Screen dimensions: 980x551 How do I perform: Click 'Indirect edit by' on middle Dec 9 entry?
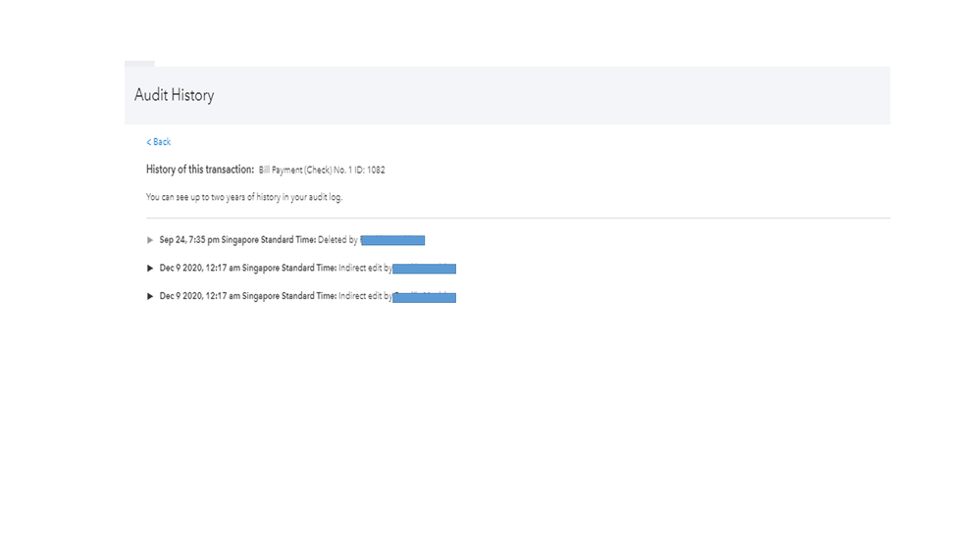pyautogui.click(x=365, y=268)
